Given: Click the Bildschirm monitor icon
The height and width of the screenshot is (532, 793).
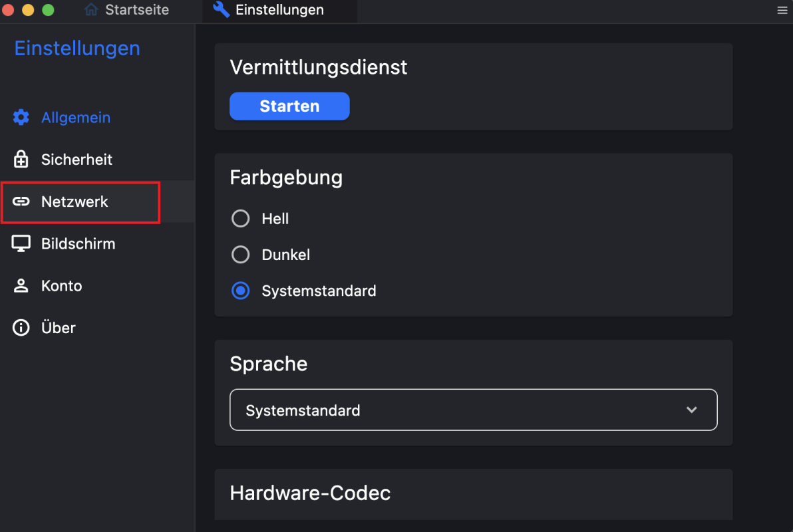Looking at the screenshot, I should click(x=21, y=244).
